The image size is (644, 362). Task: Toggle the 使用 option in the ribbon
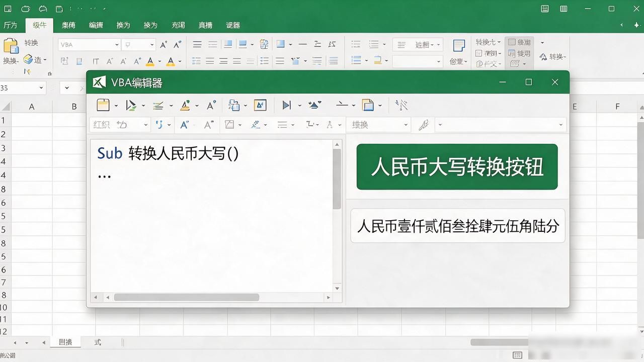coord(519,53)
